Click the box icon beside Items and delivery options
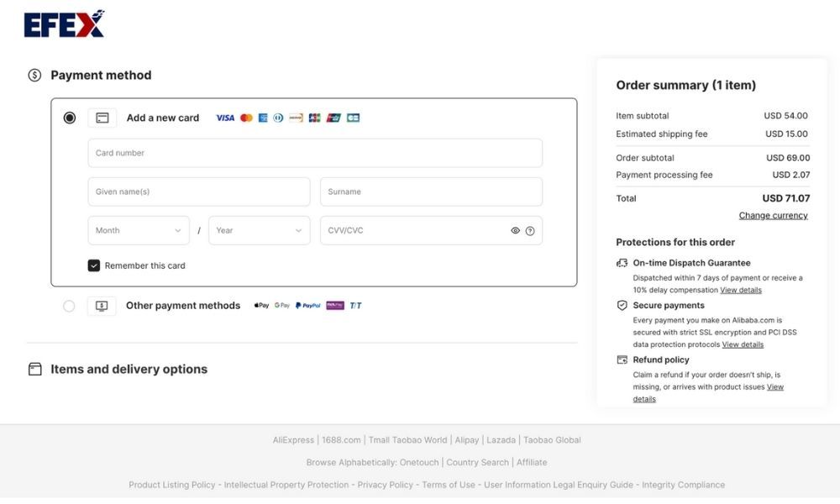The width and height of the screenshot is (840, 504). [34, 369]
